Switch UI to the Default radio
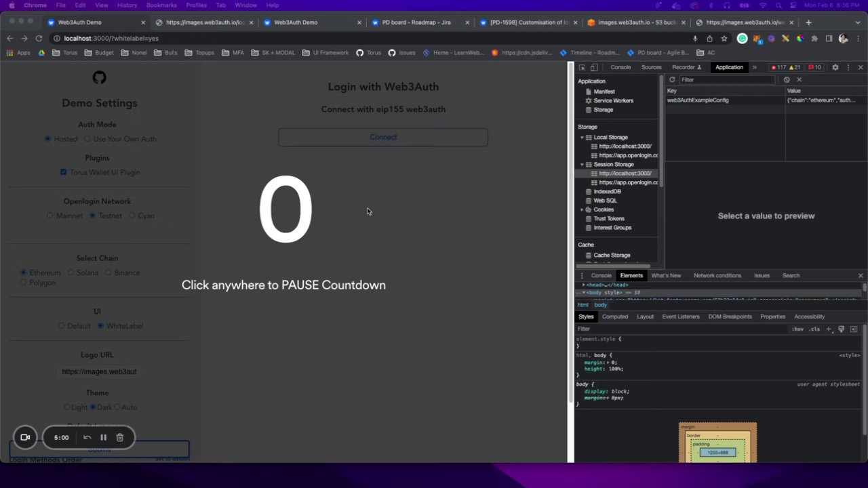This screenshot has width=868, height=488. (60, 326)
